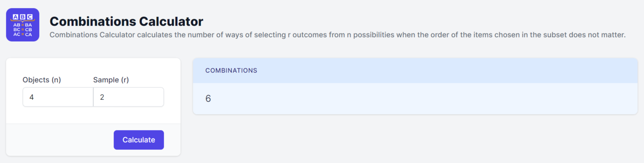The image size is (644, 163).
Task: Focus the Sample (r) input field
Action: tap(128, 97)
